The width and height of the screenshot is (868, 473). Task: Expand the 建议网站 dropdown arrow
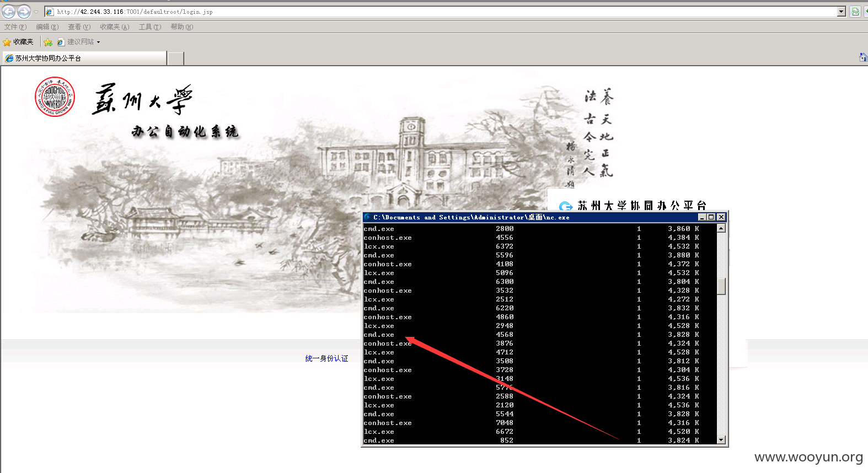(98, 42)
